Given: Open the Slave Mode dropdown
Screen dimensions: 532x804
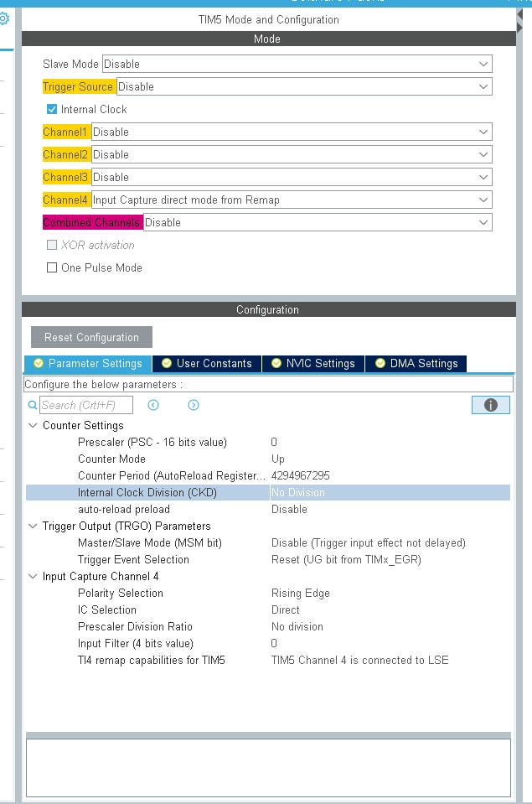Looking at the screenshot, I should coord(297,64).
